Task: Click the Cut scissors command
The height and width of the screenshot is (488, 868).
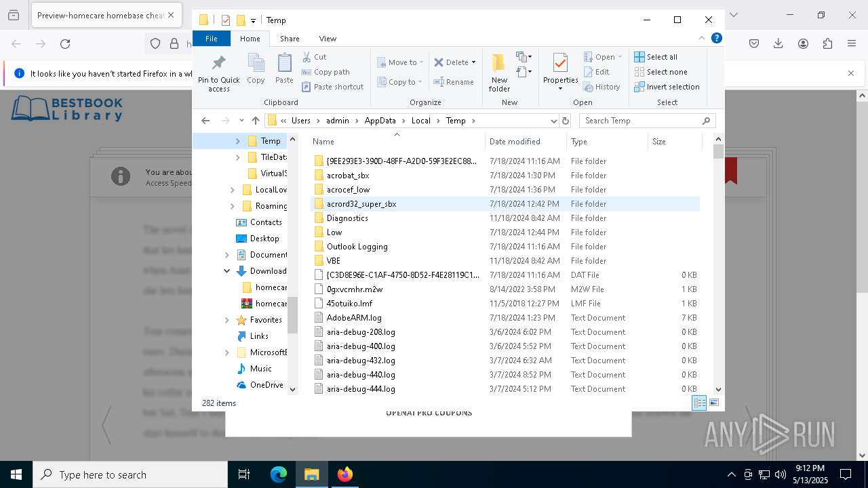Action: pyautogui.click(x=314, y=57)
